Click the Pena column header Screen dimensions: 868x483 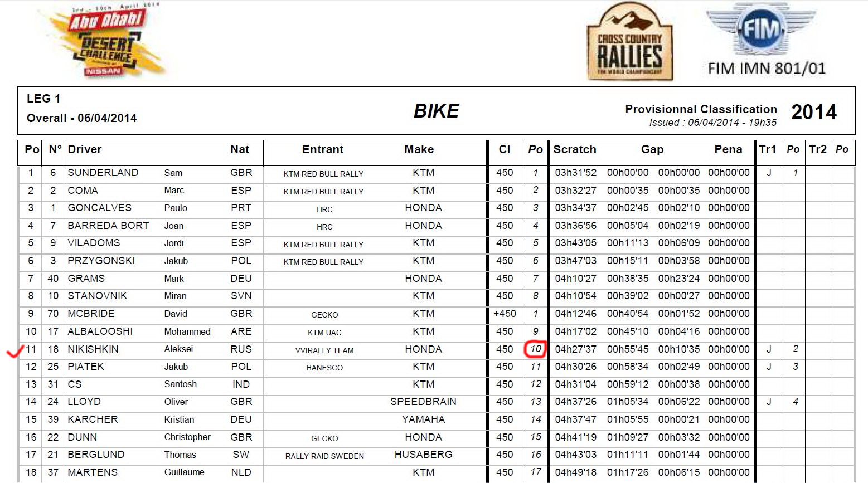point(728,149)
